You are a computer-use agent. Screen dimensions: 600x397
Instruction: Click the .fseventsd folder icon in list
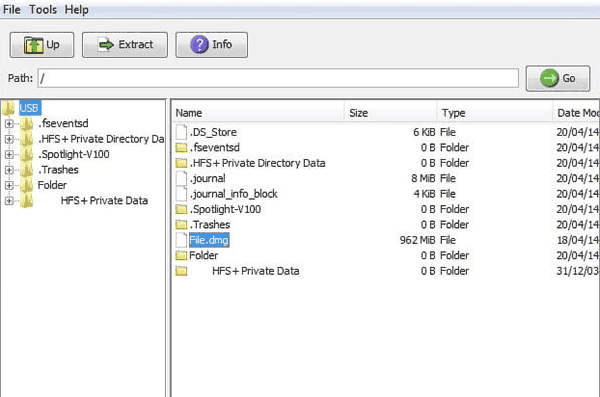pos(181,148)
